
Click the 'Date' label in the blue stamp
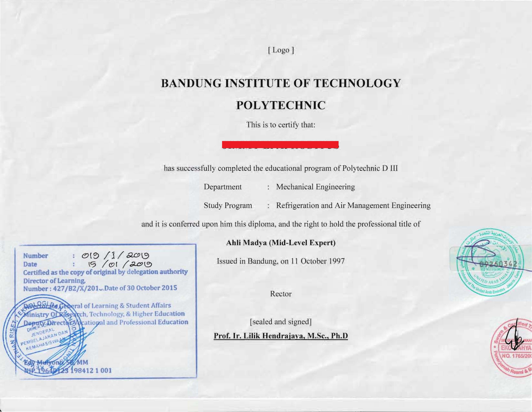[30, 264]
